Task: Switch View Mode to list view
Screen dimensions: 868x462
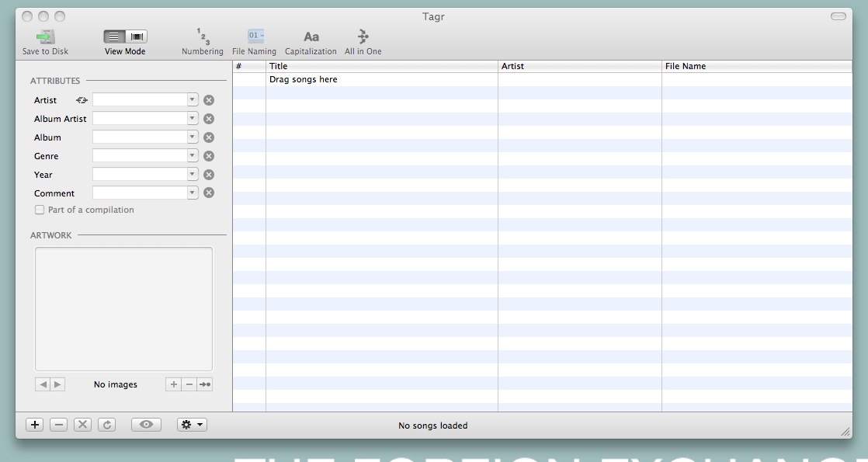Action: (114, 36)
